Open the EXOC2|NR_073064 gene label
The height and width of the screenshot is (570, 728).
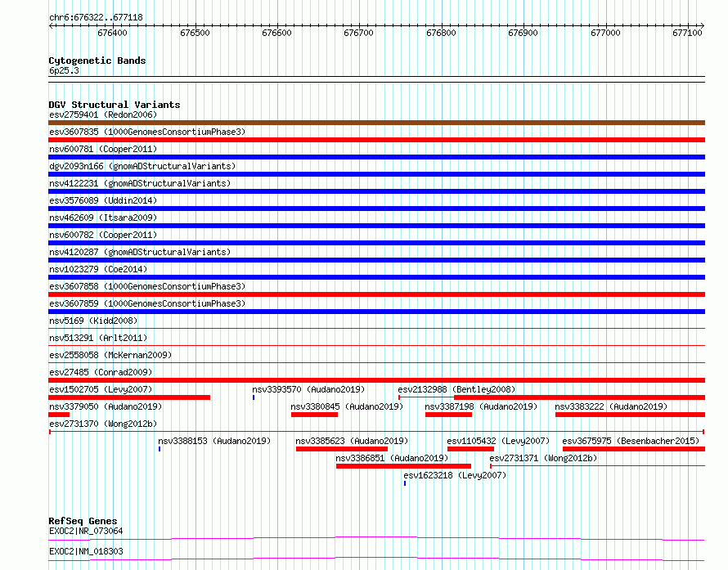(x=86, y=531)
